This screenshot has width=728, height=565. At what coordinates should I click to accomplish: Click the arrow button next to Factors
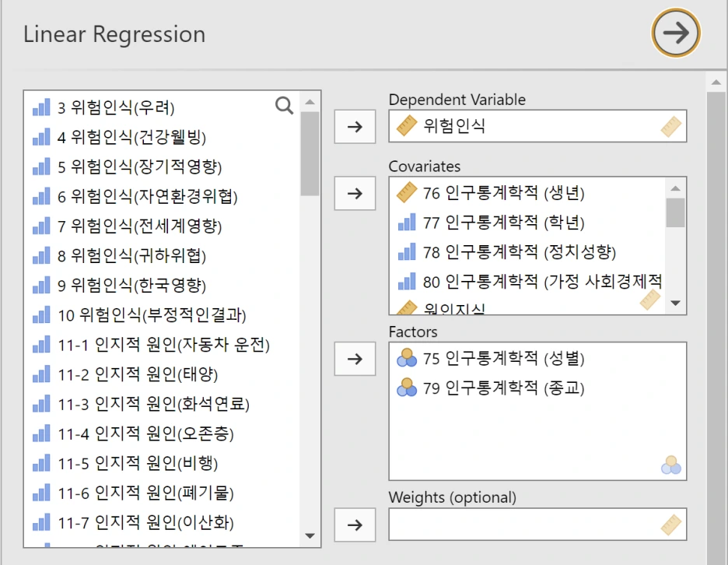click(x=355, y=359)
